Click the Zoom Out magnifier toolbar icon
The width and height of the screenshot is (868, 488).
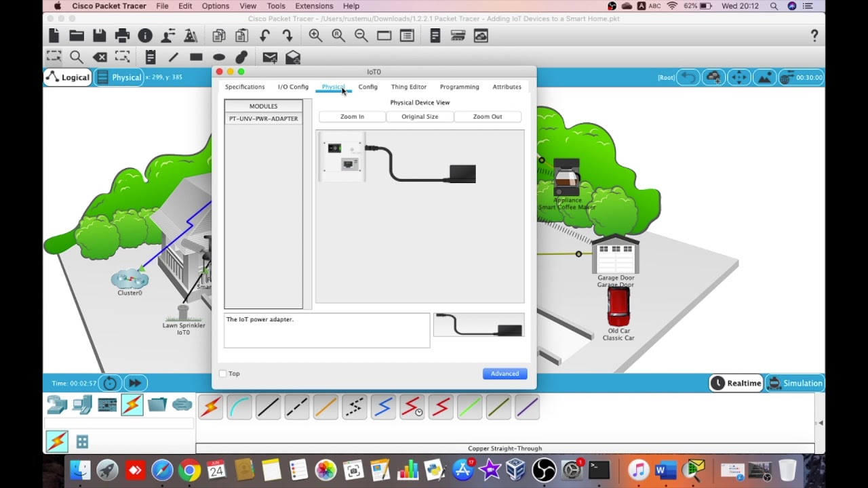(x=361, y=36)
